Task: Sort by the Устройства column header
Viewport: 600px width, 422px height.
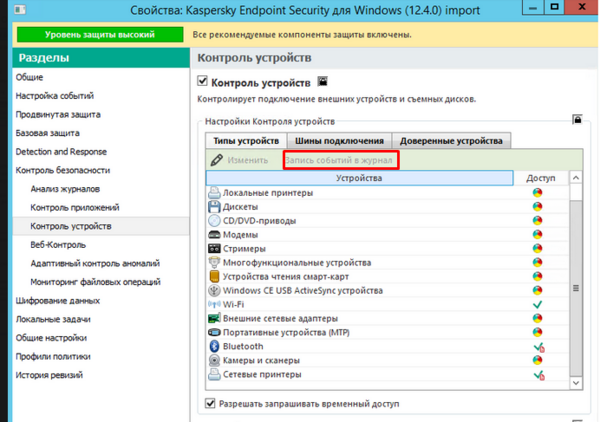Action: tap(359, 178)
